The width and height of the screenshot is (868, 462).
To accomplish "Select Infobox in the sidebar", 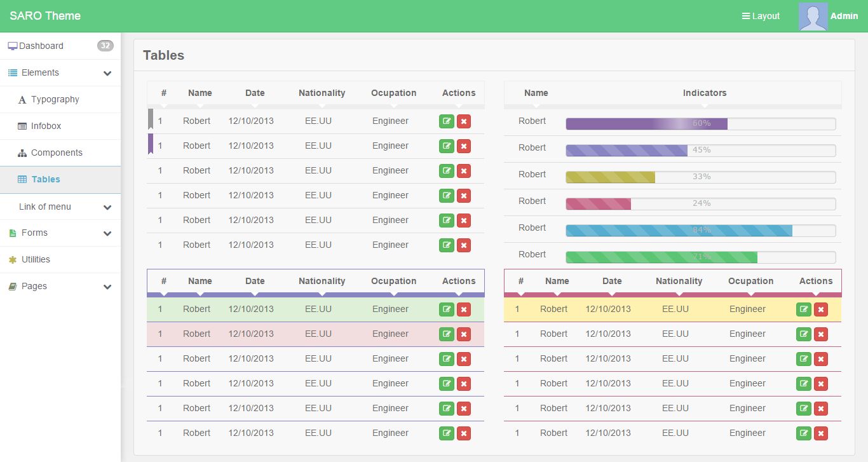I will click(46, 126).
